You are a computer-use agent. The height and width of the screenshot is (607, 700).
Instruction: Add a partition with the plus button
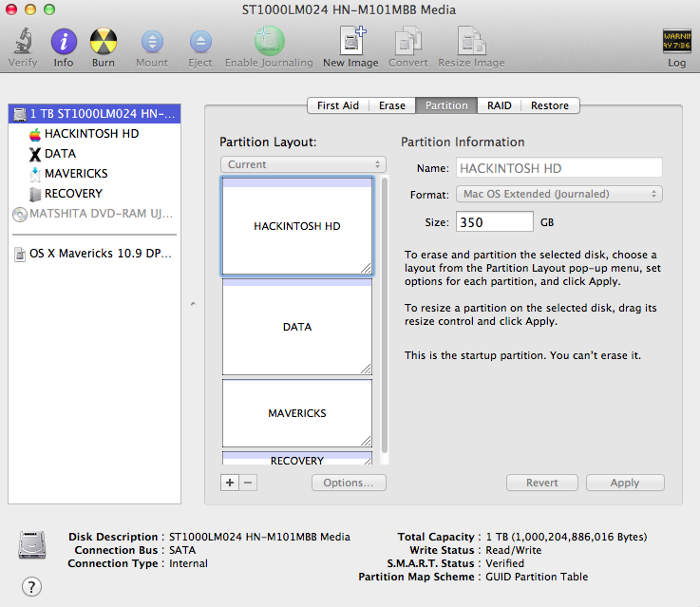(x=230, y=483)
